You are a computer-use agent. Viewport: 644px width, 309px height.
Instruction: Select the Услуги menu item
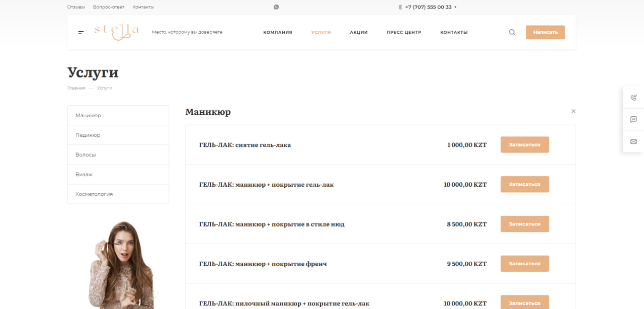click(321, 32)
